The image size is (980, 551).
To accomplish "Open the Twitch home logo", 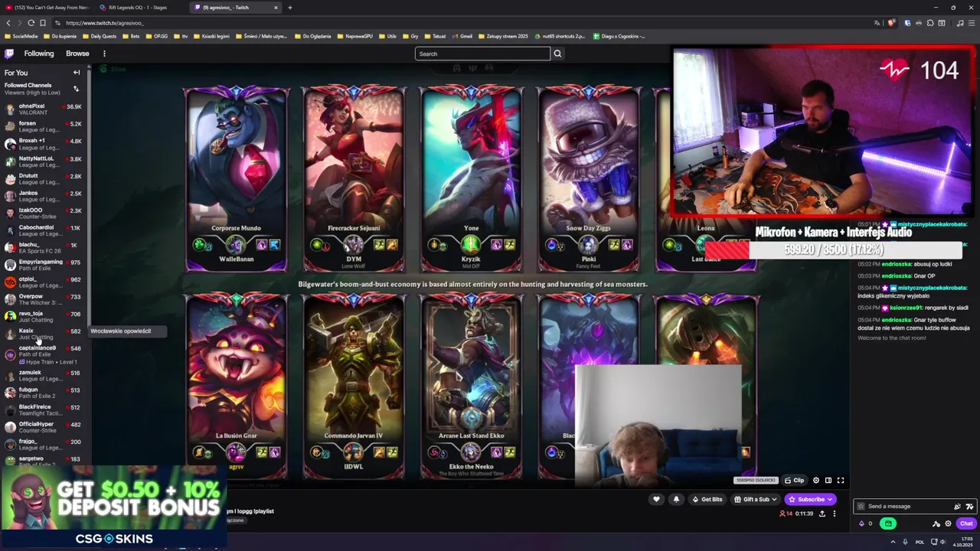I will point(9,54).
